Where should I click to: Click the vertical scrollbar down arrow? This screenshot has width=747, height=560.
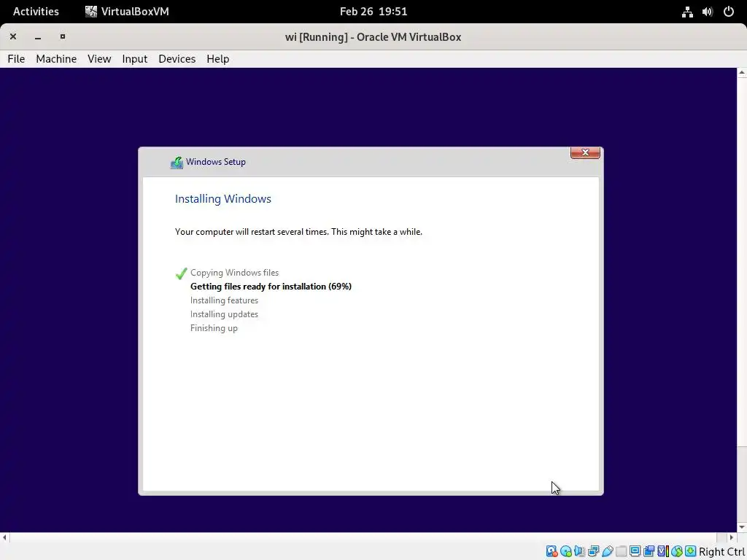tap(742, 527)
